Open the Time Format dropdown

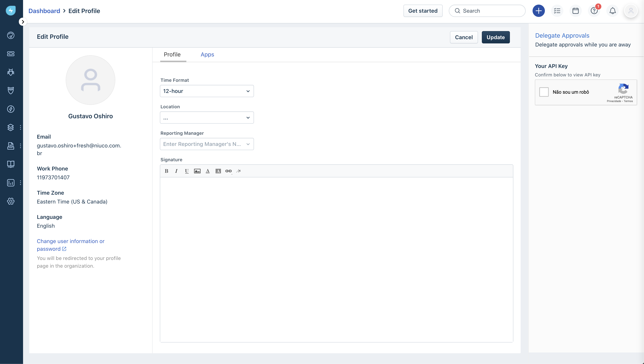pyautogui.click(x=207, y=91)
